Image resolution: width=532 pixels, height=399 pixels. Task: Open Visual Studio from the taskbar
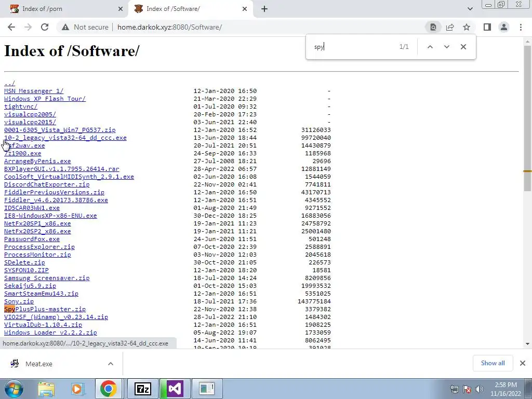click(175, 389)
